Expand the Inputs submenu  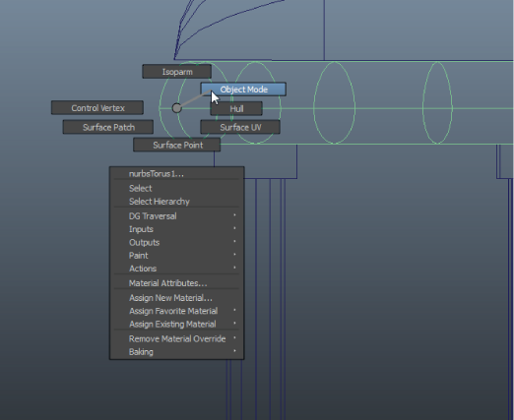(177, 229)
